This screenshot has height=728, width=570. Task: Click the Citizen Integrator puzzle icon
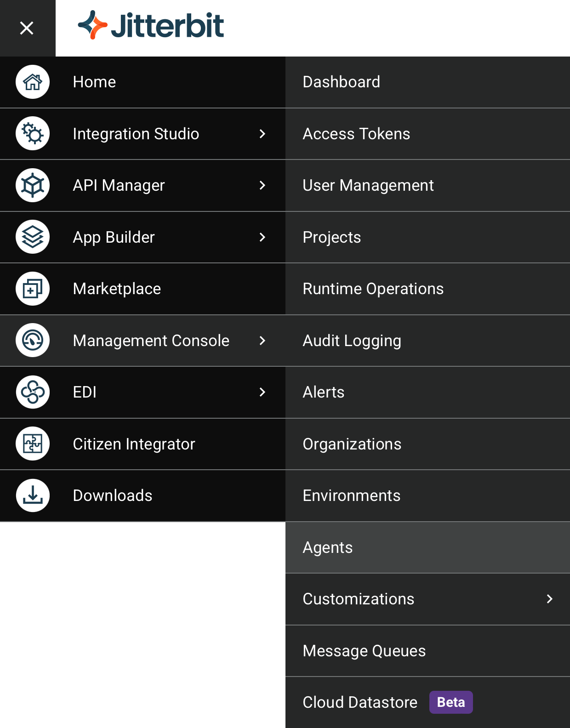click(x=33, y=444)
